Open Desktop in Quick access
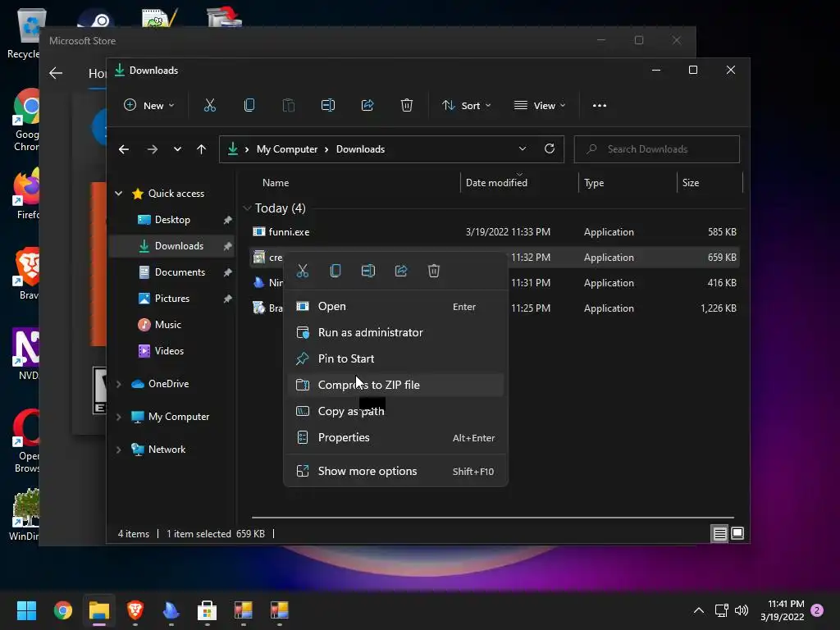This screenshot has width=840, height=630. pos(172,220)
